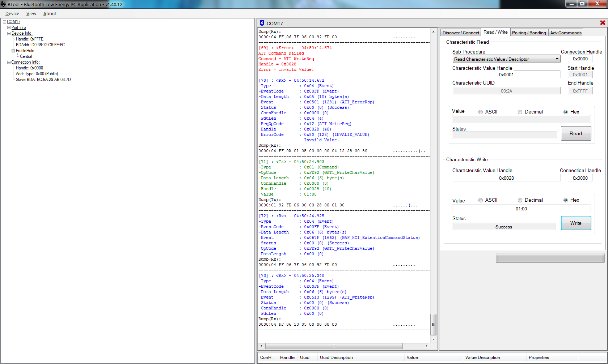Open the About menu
608x364 pixels.
click(50, 14)
